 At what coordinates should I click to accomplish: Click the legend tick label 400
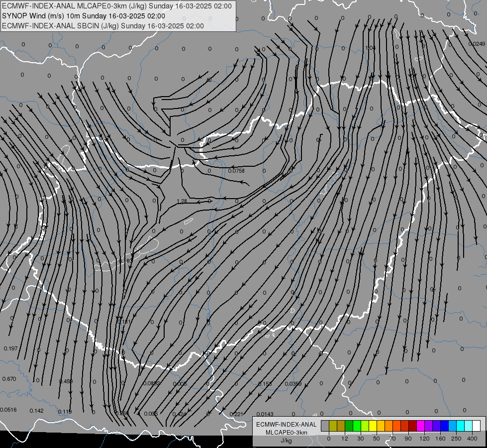coord(472,439)
